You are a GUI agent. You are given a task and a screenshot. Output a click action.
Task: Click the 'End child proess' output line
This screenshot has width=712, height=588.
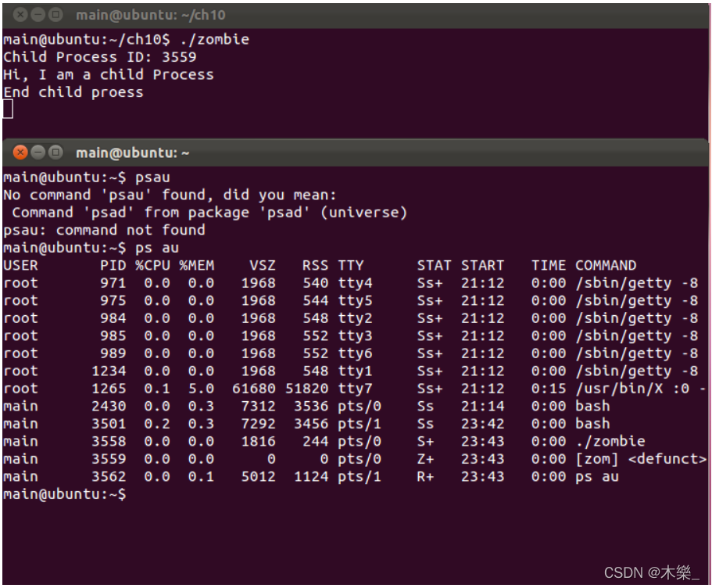pos(73,92)
